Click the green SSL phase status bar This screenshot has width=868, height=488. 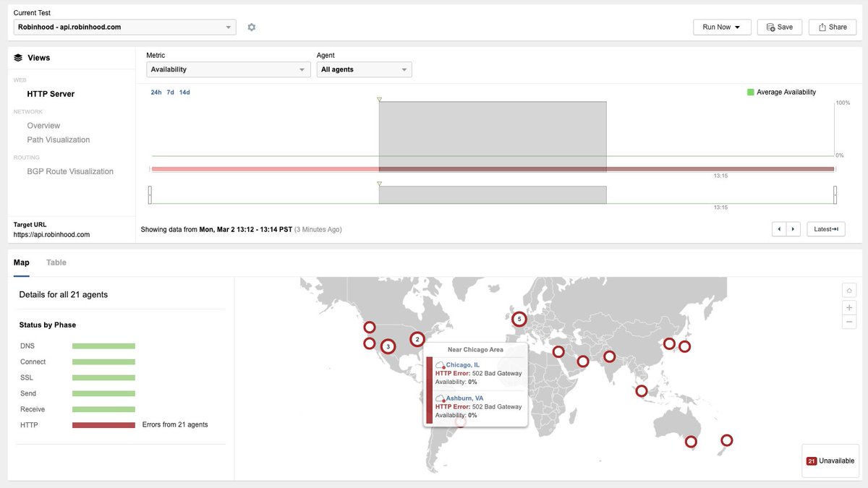click(103, 378)
